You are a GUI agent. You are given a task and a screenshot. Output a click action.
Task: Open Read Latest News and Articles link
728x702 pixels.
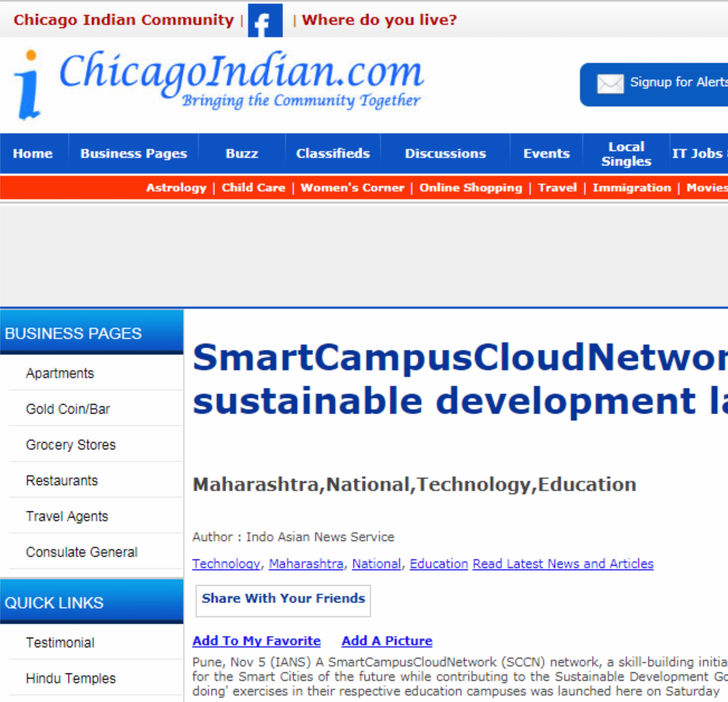tap(563, 564)
